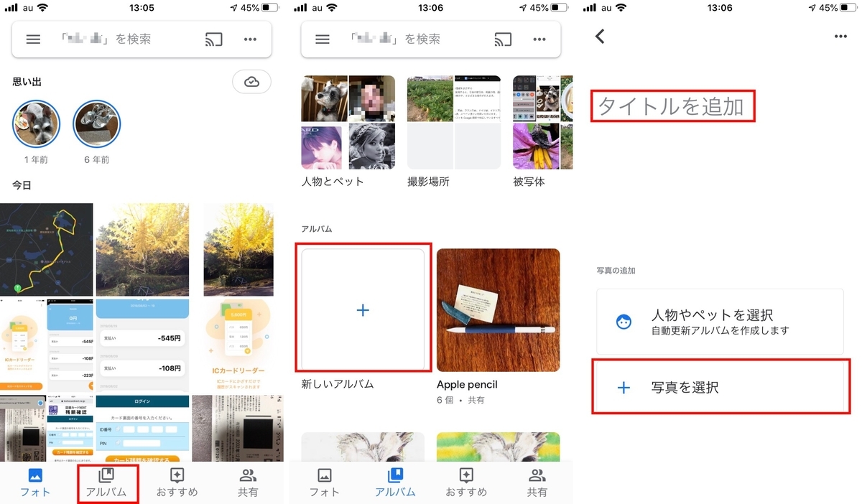862x504 pixels.
Task: Select フォト tab in first phone screen
Action: click(35, 482)
